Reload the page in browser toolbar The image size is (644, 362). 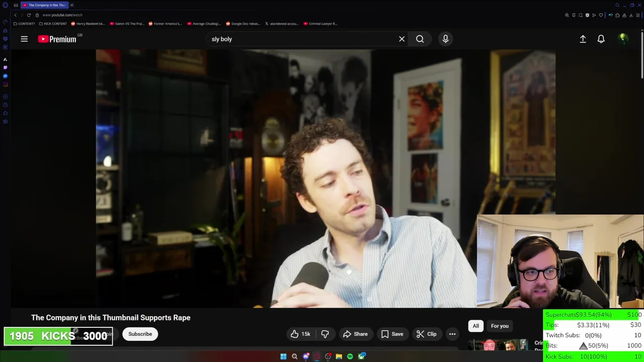point(29,15)
